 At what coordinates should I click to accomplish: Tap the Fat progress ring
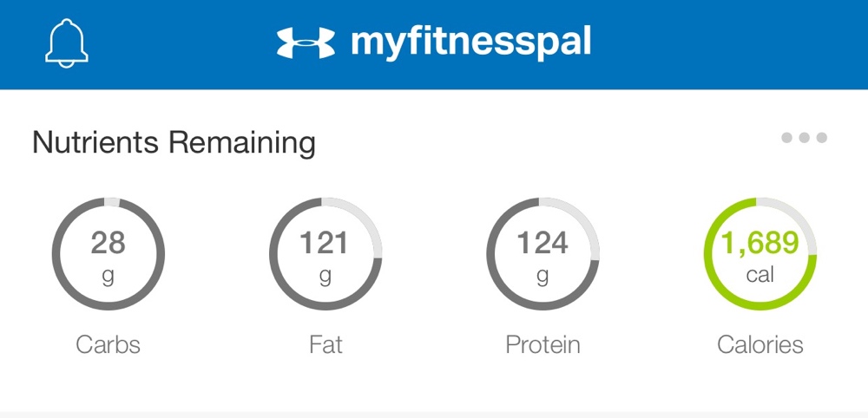[x=325, y=254]
